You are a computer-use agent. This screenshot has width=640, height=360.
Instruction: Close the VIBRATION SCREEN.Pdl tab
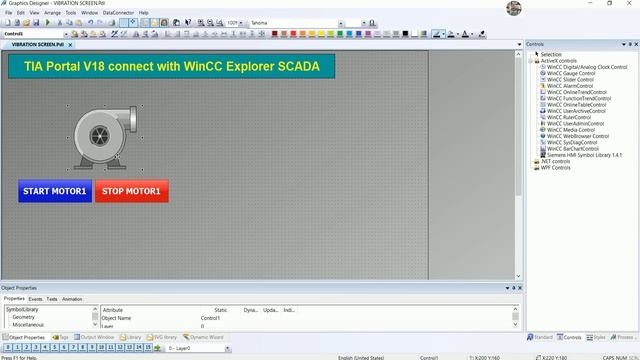click(x=70, y=45)
